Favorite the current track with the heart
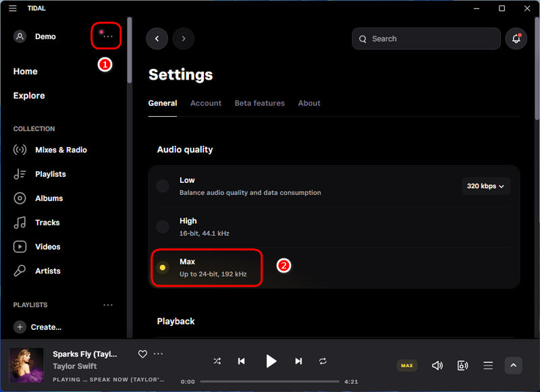 142,354
